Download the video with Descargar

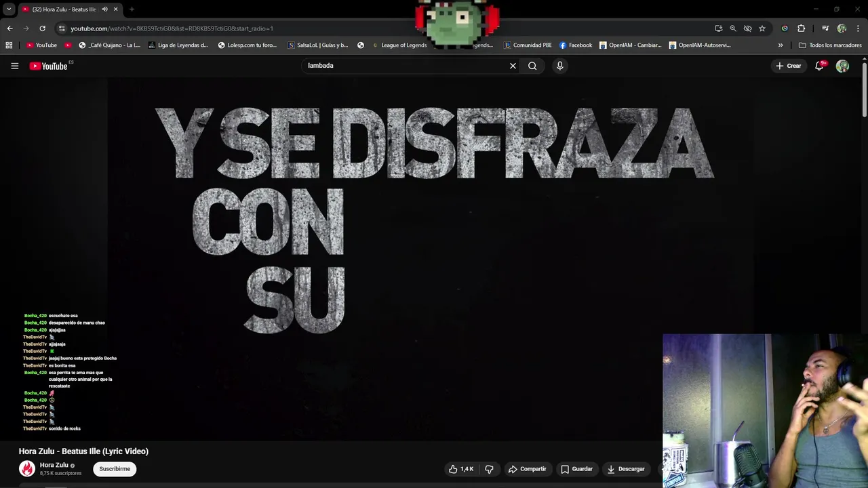coord(625,469)
